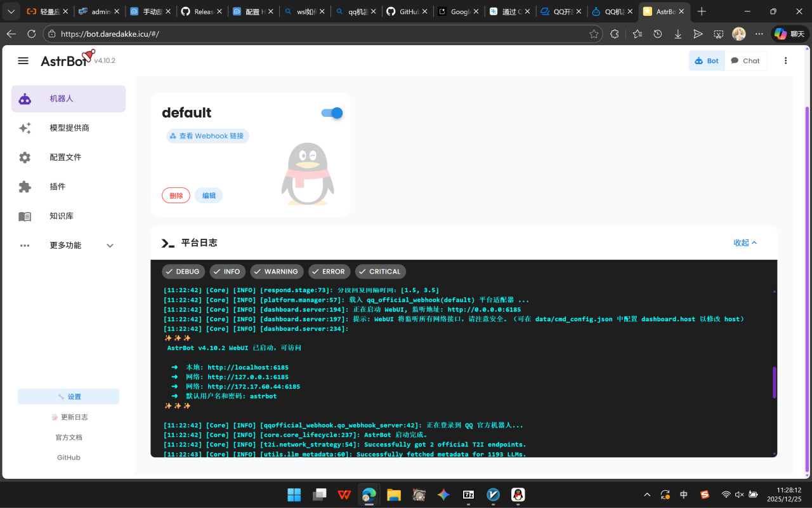812x508 pixels.
Task: Open the 查看 Webhook 链接 link
Action: [x=207, y=136]
